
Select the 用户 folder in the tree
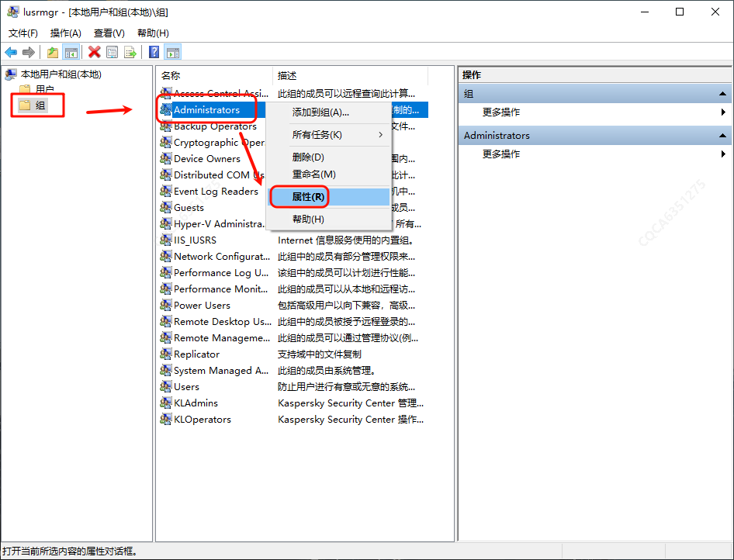tap(44, 90)
